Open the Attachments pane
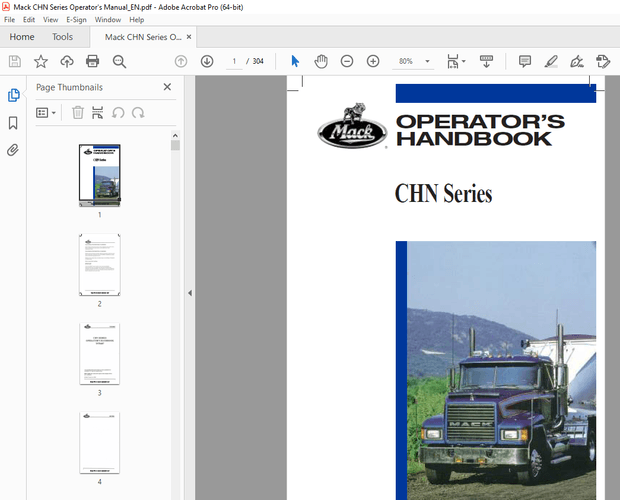Viewport: 620px width, 500px height. [13, 150]
